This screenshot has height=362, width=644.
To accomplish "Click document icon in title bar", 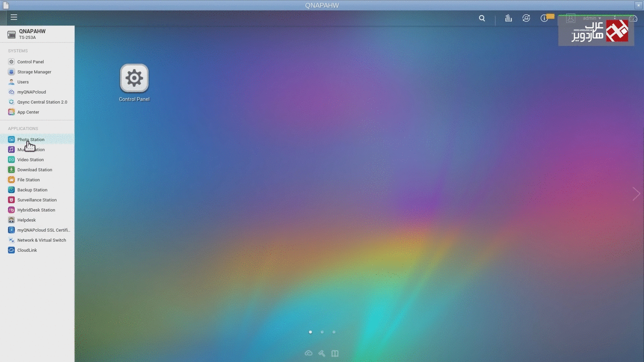I will [6, 5].
